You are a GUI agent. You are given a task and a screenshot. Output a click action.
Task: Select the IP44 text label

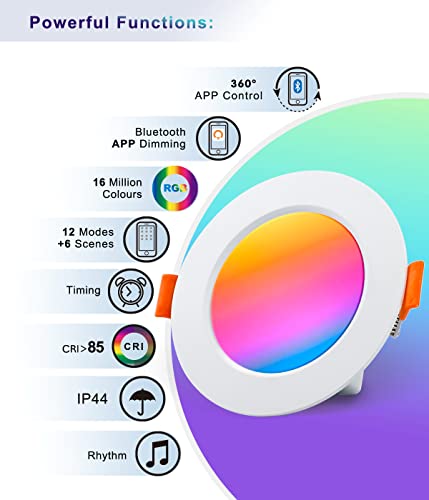pos(92,399)
